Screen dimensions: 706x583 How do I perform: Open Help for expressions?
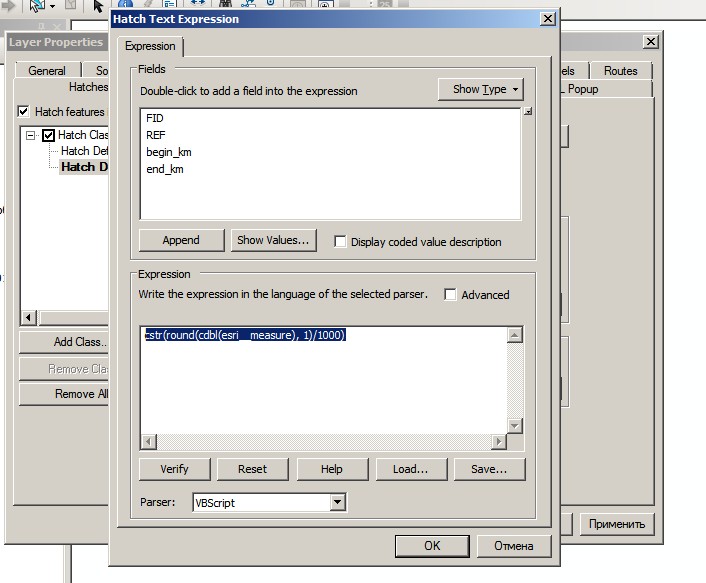click(332, 469)
